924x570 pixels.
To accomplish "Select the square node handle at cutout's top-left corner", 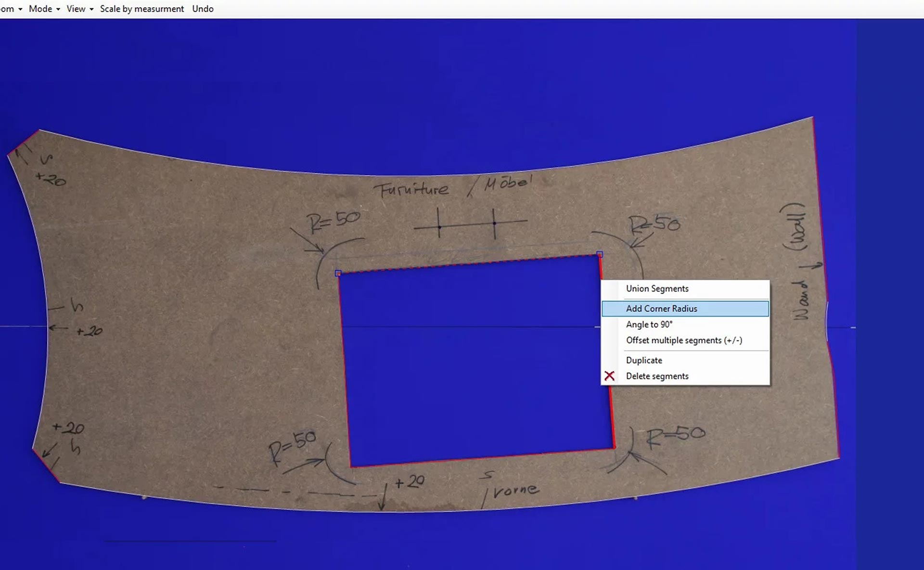I will (338, 273).
